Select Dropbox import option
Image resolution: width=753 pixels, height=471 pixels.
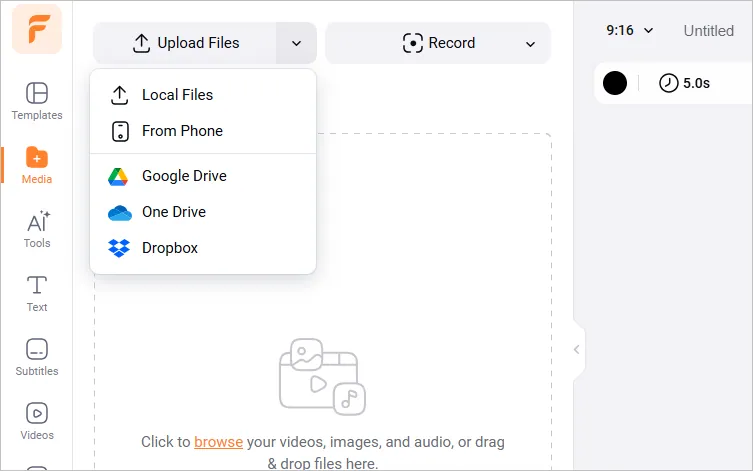203,248
